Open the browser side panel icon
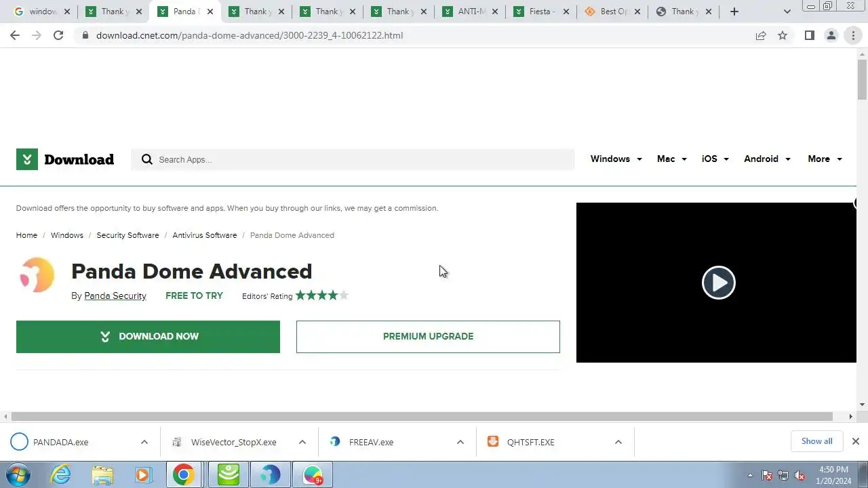This screenshot has width=868, height=488. [x=809, y=35]
